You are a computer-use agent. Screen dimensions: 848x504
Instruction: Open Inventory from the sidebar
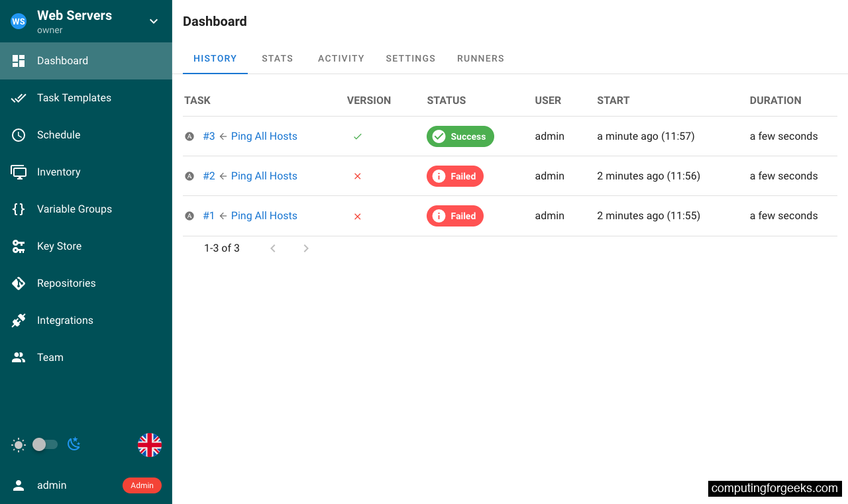point(18,172)
